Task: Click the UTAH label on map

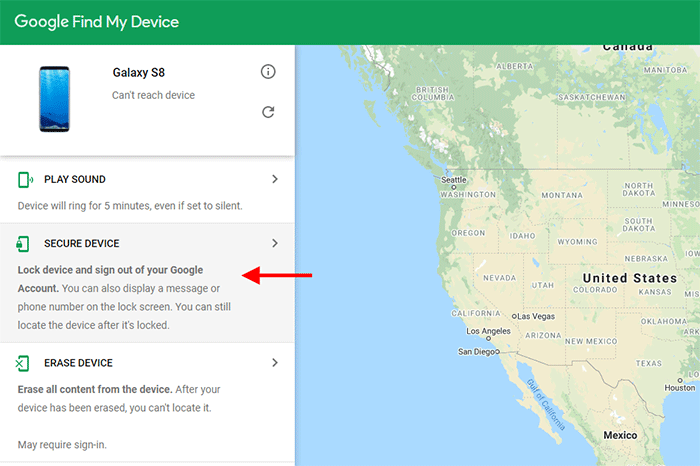Action: [542, 285]
